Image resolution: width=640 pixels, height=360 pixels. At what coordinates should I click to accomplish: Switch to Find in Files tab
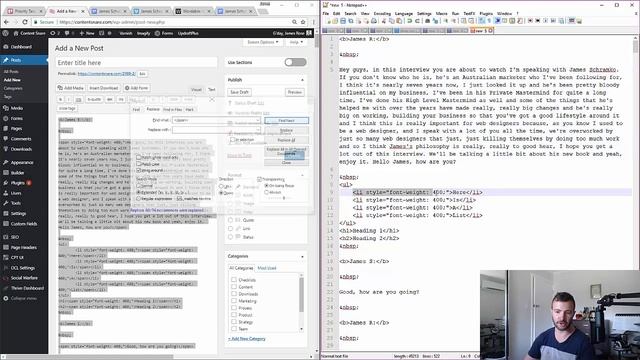point(173,109)
